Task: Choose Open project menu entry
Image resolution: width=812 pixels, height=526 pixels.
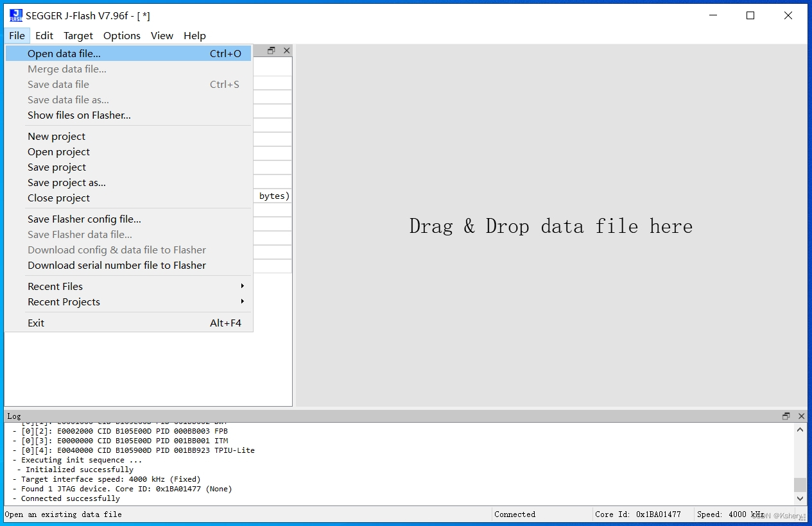Action: 128,152
